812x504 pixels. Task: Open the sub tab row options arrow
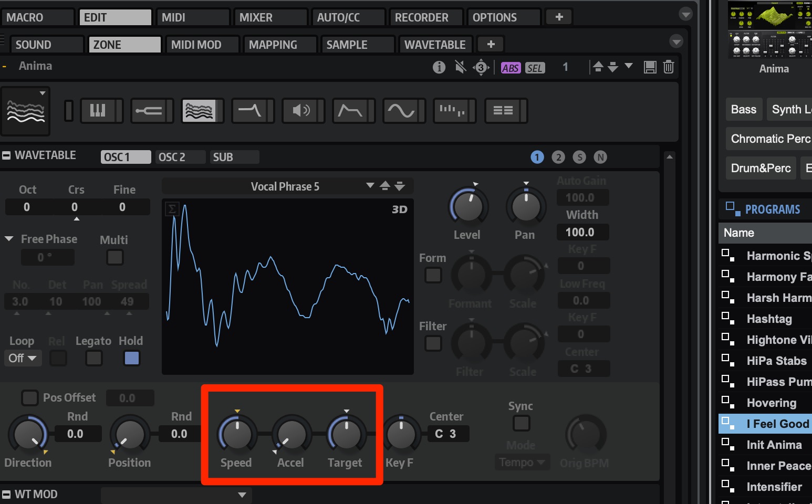(676, 41)
